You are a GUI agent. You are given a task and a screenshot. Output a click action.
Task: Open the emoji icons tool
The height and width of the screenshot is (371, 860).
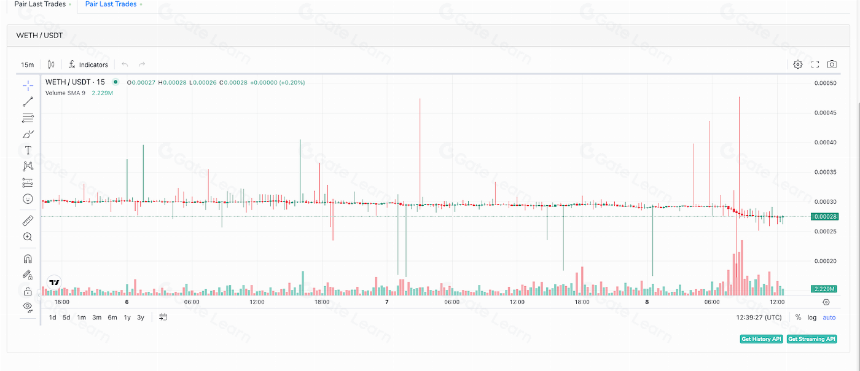(27, 199)
